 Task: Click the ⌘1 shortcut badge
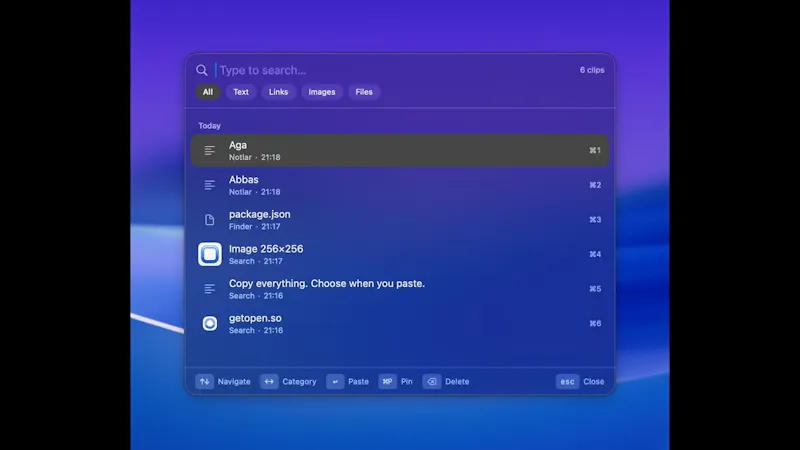[595, 151]
